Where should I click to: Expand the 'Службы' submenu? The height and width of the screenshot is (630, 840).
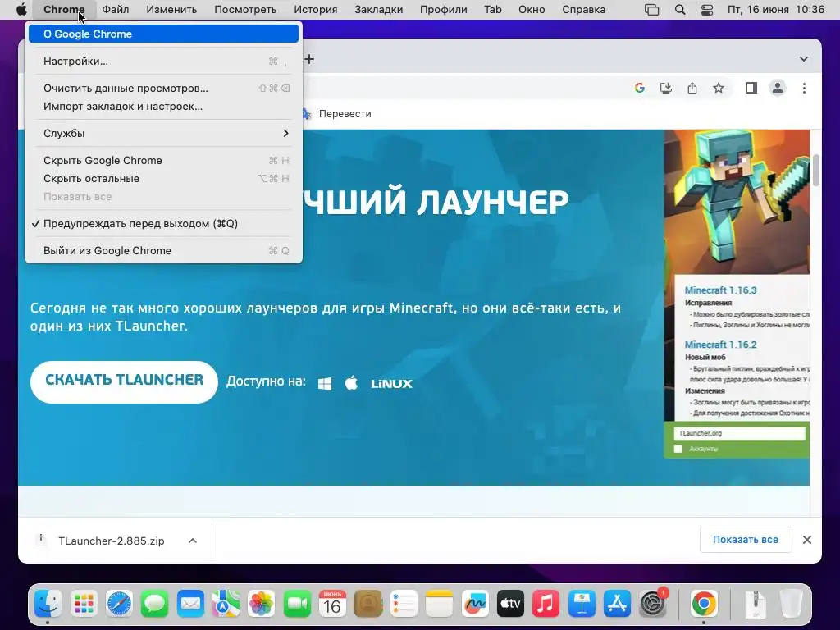pyautogui.click(x=163, y=134)
